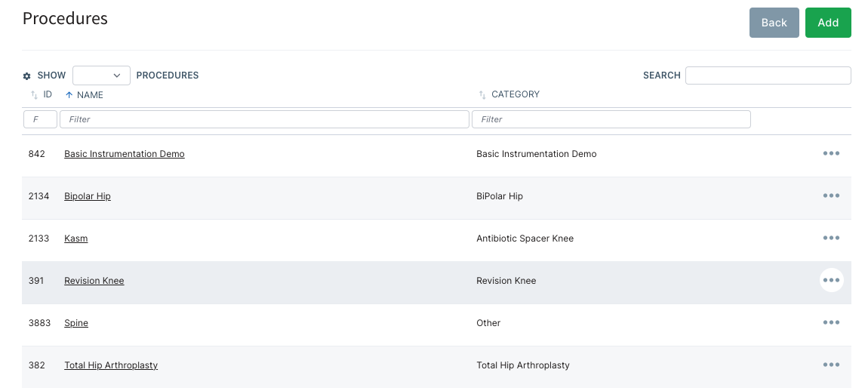The image size is (868, 388).
Task: Focus the Category column filter field
Action: pos(611,119)
